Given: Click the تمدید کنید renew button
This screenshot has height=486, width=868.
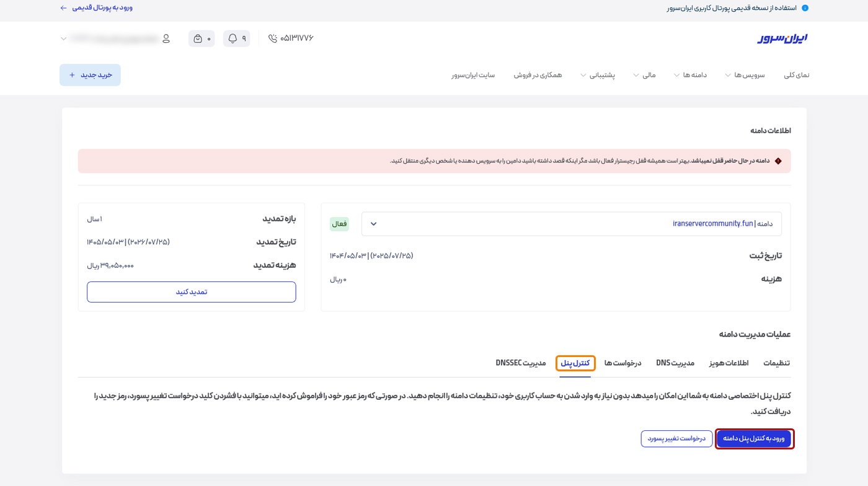Looking at the screenshot, I should click(x=191, y=292).
